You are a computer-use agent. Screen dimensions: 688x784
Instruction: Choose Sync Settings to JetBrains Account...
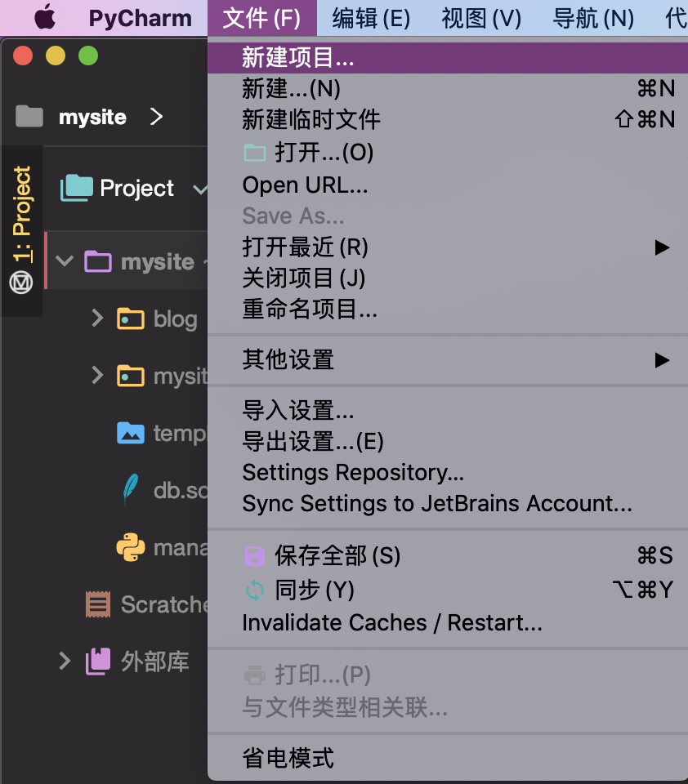pos(448,504)
